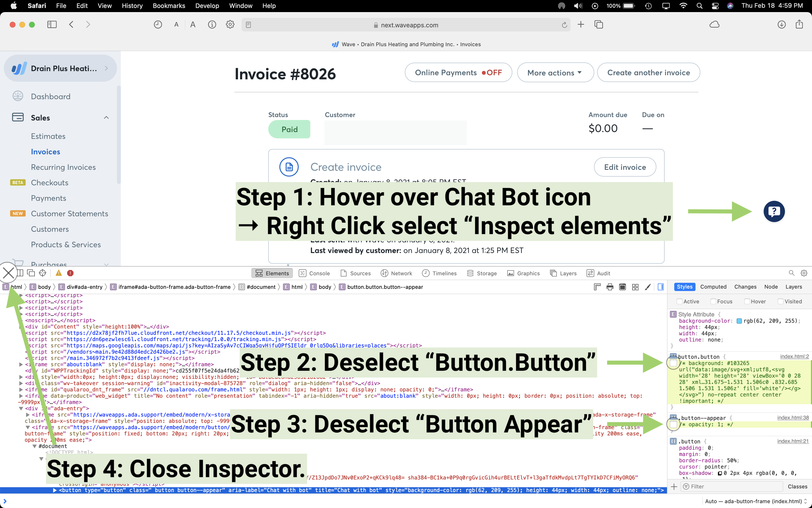Switch to the Network tab
Viewport: 812px width, 508px height.
point(396,273)
